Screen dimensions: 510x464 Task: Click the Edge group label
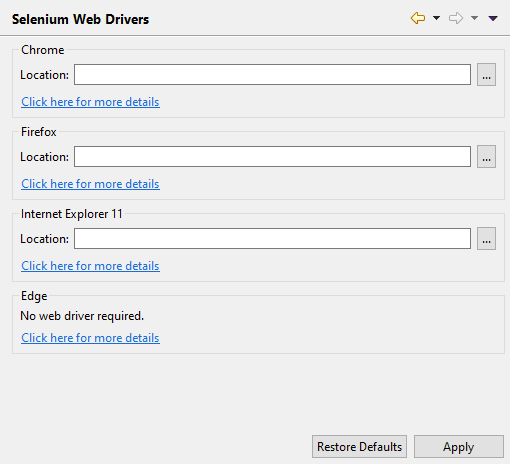point(34,296)
